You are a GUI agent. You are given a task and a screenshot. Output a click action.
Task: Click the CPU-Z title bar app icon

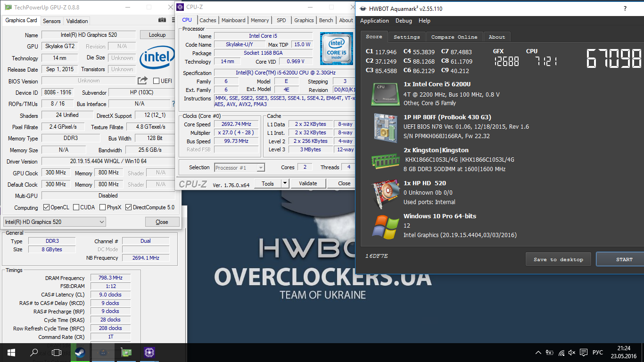click(180, 7)
